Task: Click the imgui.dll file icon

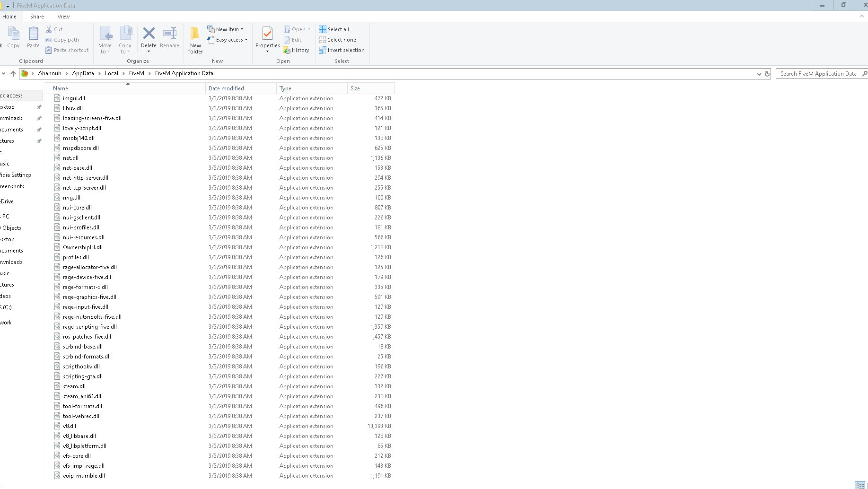Action: point(57,98)
